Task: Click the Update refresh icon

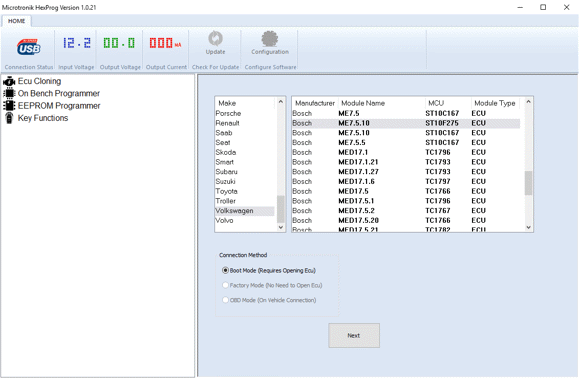Action: pos(215,38)
